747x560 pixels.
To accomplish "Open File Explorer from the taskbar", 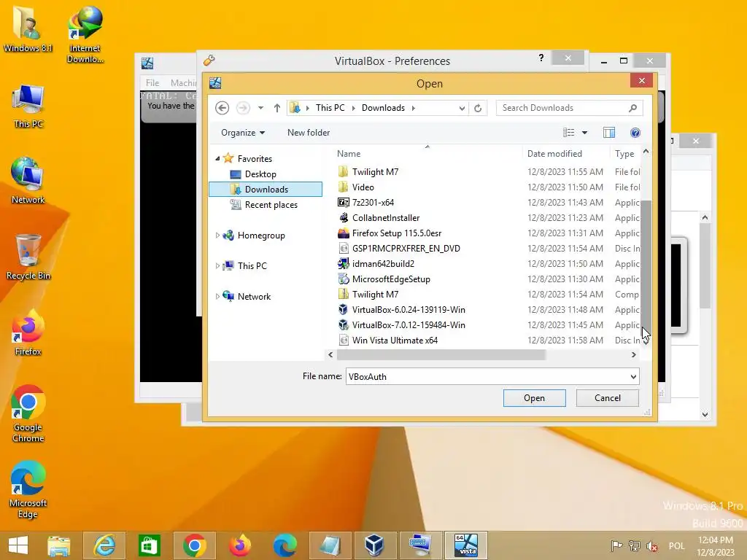I will coord(59,545).
